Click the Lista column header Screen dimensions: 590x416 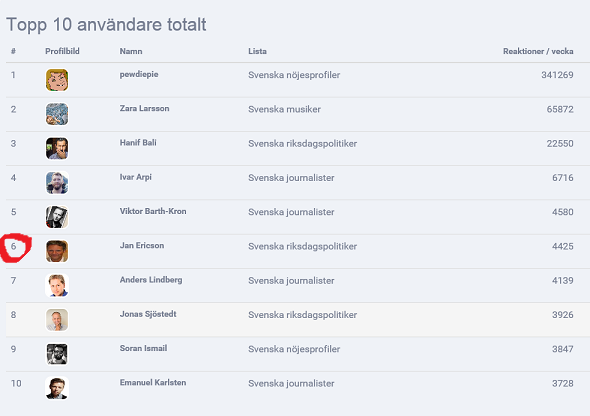pos(257,51)
